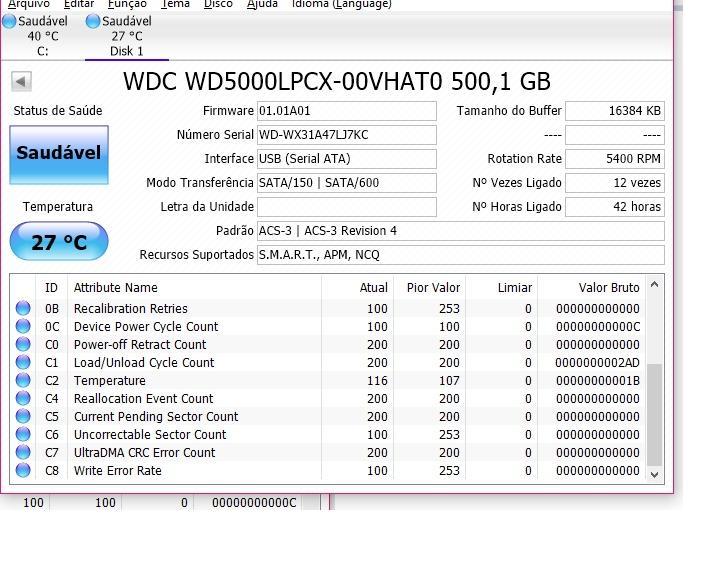Click status orb of Power-off Retract Count
This screenshot has width=719, height=565.
pyautogui.click(x=23, y=344)
